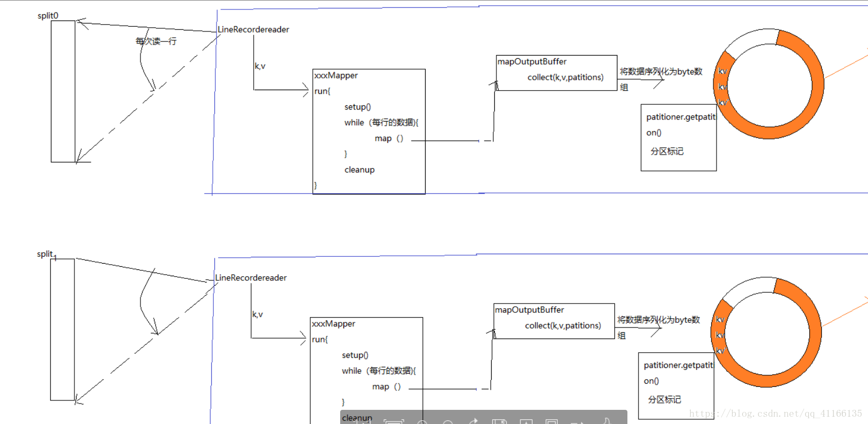868x424 pixels.
Task: Click 'setup()' in the split1 mapper box
Action: pos(355,355)
